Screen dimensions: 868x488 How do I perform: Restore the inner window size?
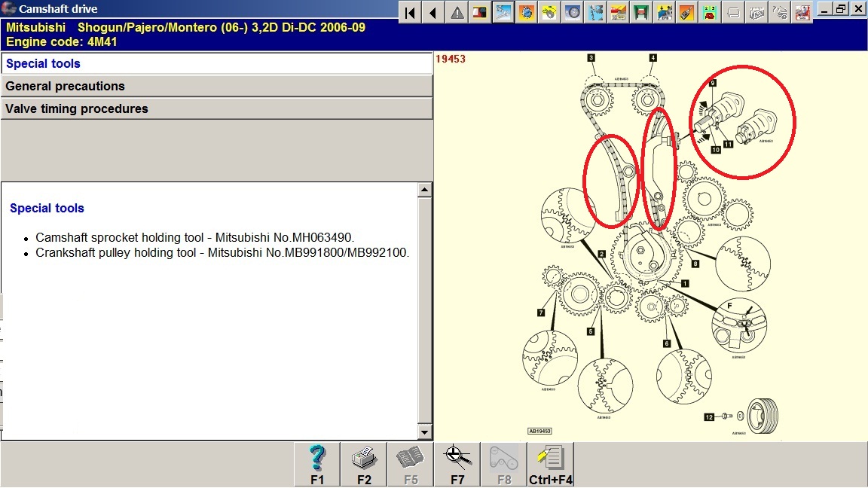[x=842, y=9]
